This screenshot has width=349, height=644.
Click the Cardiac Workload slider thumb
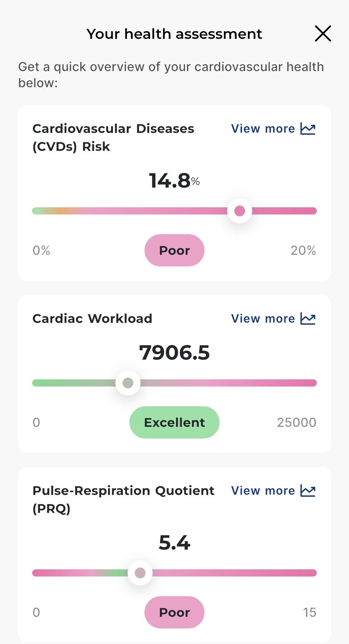[x=128, y=383]
